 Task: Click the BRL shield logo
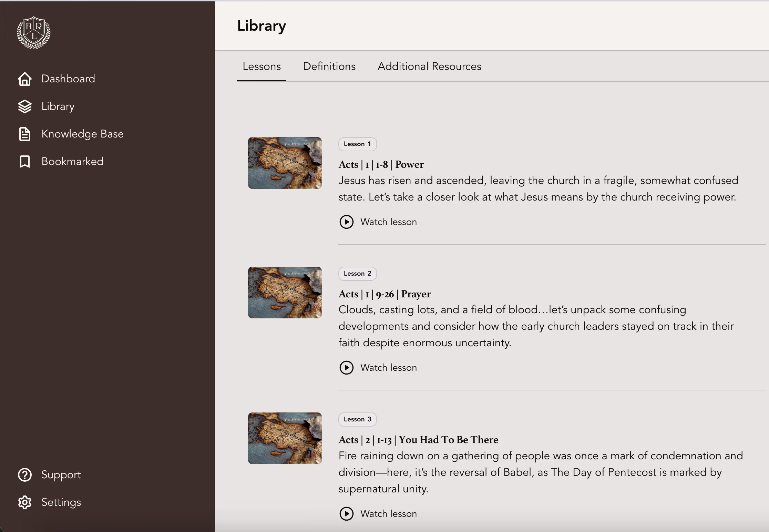click(34, 32)
